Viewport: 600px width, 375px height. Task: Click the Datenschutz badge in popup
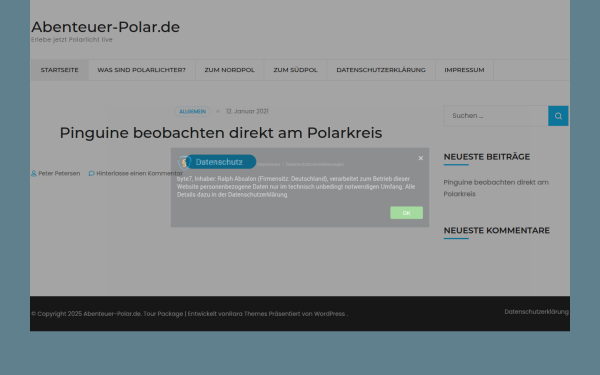tap(221, 162)
